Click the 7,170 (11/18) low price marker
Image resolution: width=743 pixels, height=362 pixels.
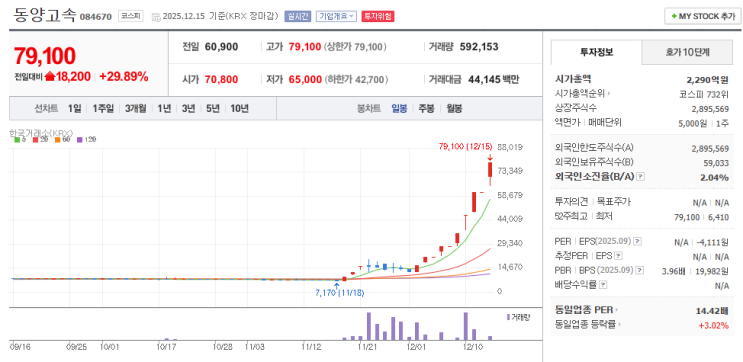pyautogui.click(x=340, y=293)
